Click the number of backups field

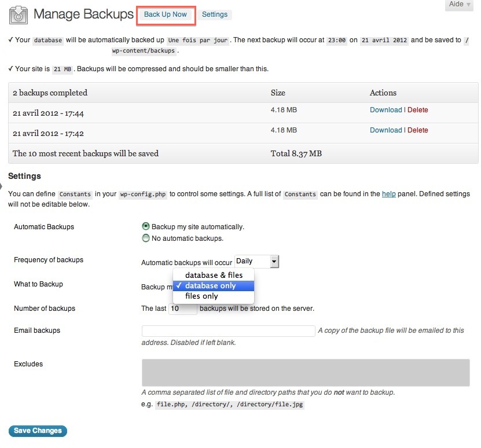point(183,309)
